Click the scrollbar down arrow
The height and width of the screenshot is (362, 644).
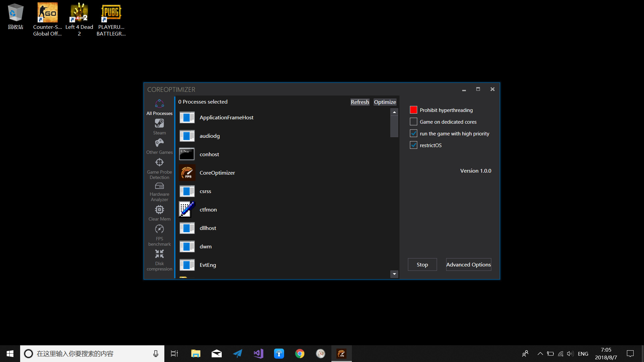pyautogui.click(x=394, y=274)
